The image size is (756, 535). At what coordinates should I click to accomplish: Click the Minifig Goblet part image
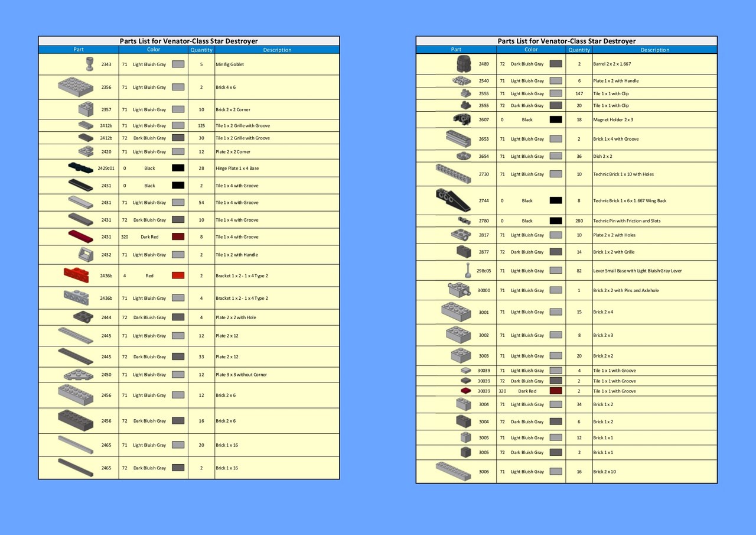pos(90,63)
